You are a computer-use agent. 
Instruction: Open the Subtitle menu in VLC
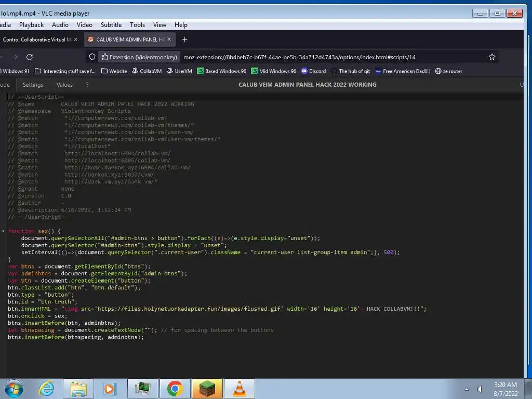(111, 25)
